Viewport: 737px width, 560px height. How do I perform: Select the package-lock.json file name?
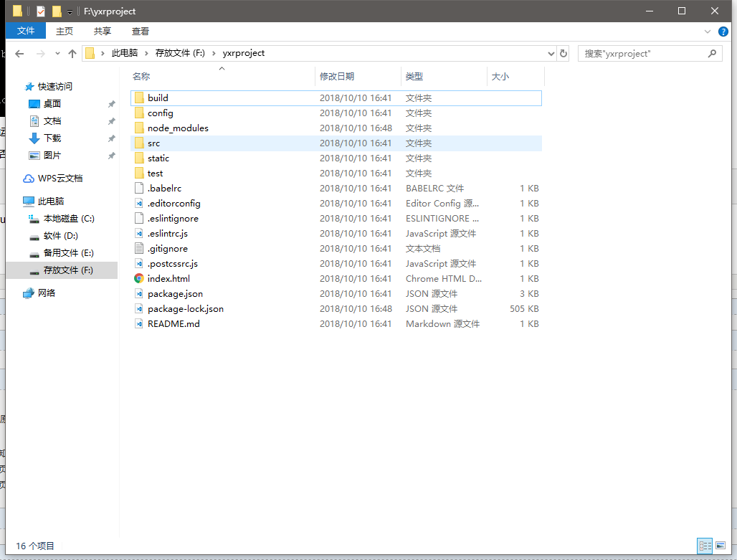coord(186,309)
